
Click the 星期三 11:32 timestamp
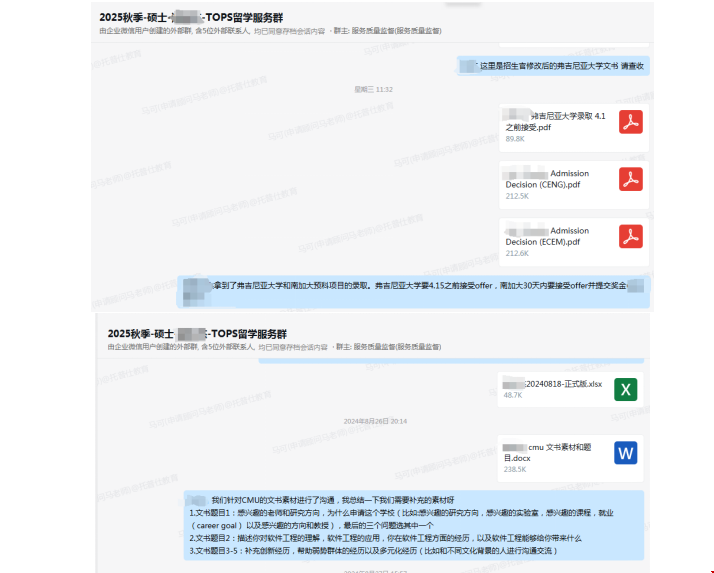[x=373, y=89]
